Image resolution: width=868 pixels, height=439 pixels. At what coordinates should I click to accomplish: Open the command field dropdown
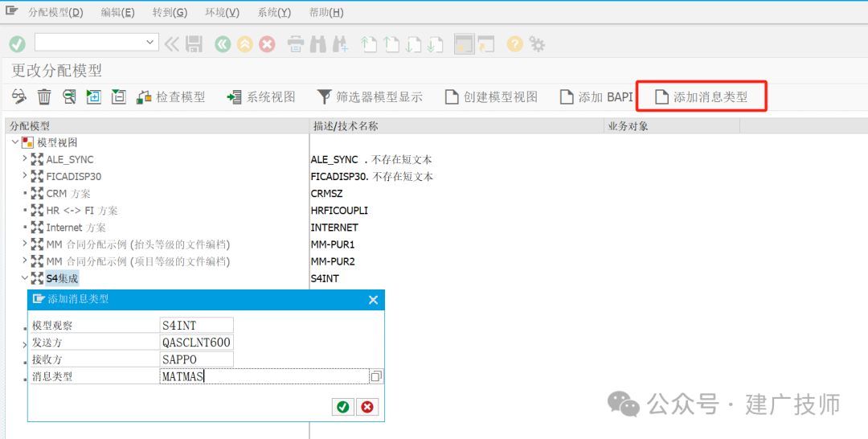pyautogui.click(x=149, y=42)
